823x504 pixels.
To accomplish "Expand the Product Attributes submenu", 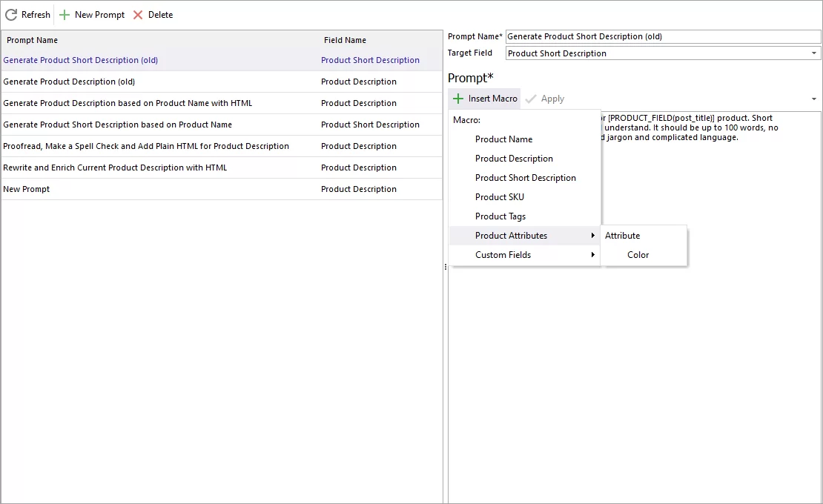I will point(512,235).
